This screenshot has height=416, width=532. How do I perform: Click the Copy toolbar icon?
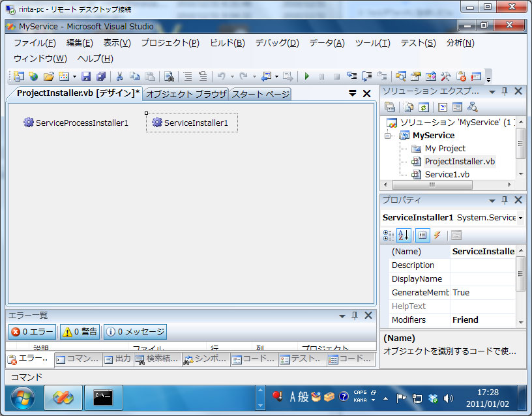135,76
